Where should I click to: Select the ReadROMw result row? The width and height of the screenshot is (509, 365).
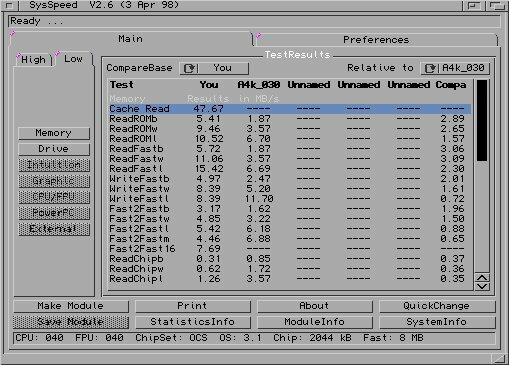pyautogui.click(x=290, y=129)
